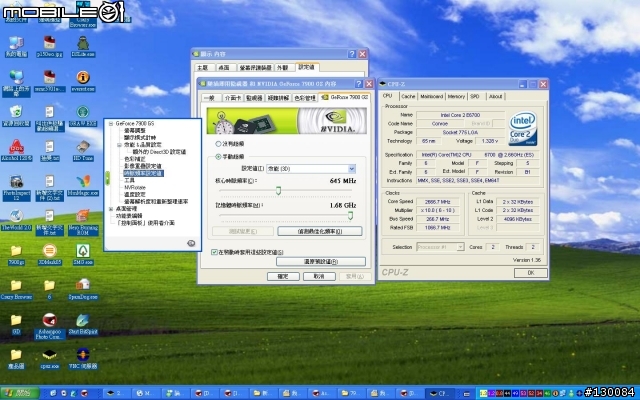Viewport: 640px width, 400px height.
Task: Open the 一般 (General) tab in the NVIDIA dialog
Action: point(210,98)
